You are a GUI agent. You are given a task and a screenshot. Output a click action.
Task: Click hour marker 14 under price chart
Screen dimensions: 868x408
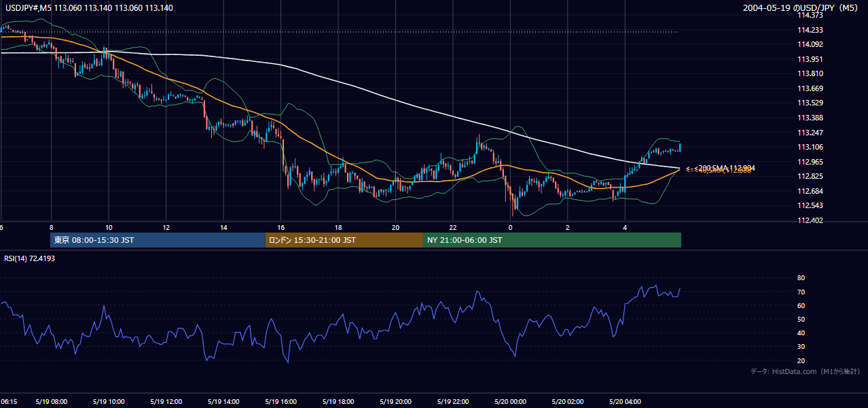pyautogui.click(x=223, y=228)
